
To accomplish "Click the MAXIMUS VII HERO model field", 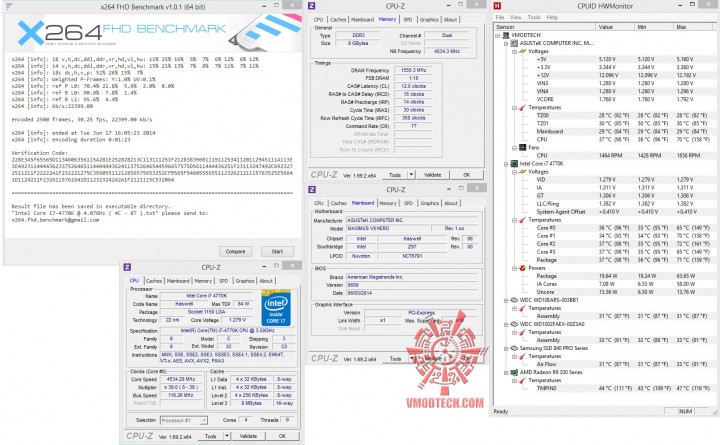I will [388, 228].
